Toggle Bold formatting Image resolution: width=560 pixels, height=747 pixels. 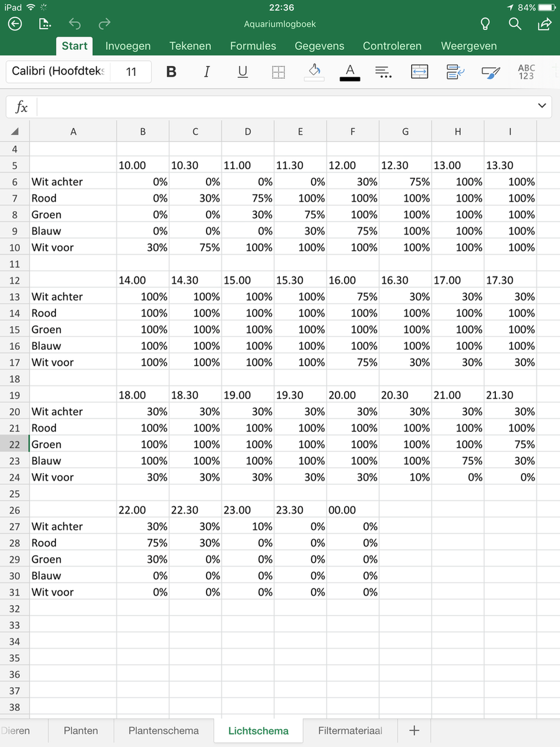tap(171, 72)
